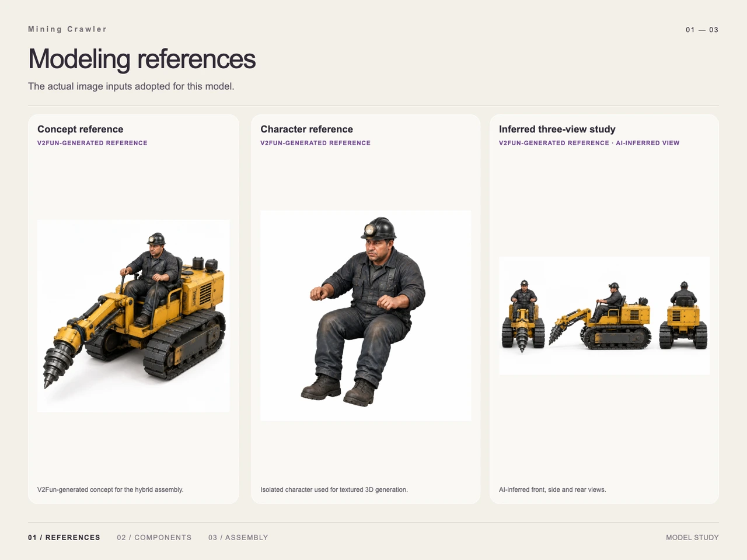This screenshot has width=747, height=560.
Task: Click caption 'Isolated character used for textured 3D generation.'
Action: tap(334, 489)
